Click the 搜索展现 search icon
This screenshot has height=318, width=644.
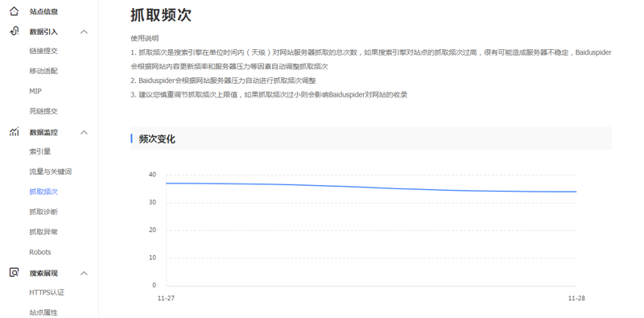tap(14, 272)
